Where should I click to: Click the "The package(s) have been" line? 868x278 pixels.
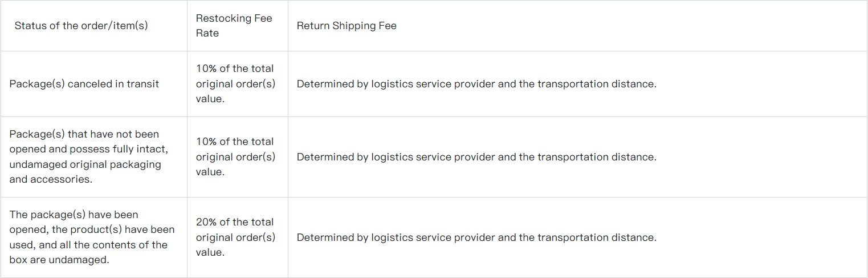pyautogui.click(x=74, y=215)
